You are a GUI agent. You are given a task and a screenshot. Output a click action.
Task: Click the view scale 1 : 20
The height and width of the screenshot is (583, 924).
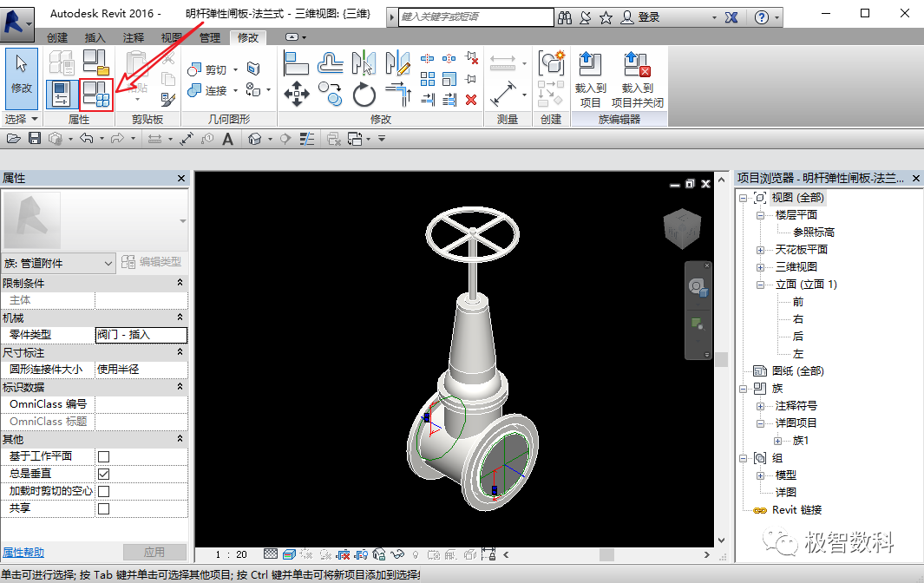(231, 554)
